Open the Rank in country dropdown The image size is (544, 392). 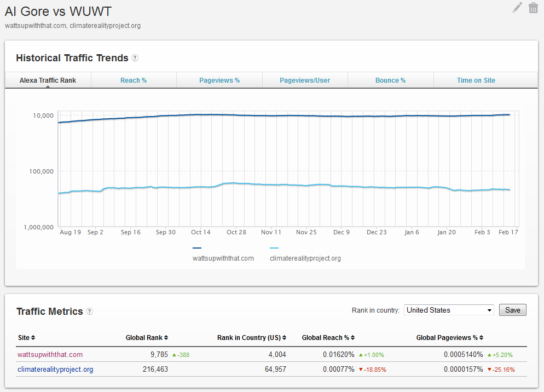pyautogui.click(x=449, y=310)
